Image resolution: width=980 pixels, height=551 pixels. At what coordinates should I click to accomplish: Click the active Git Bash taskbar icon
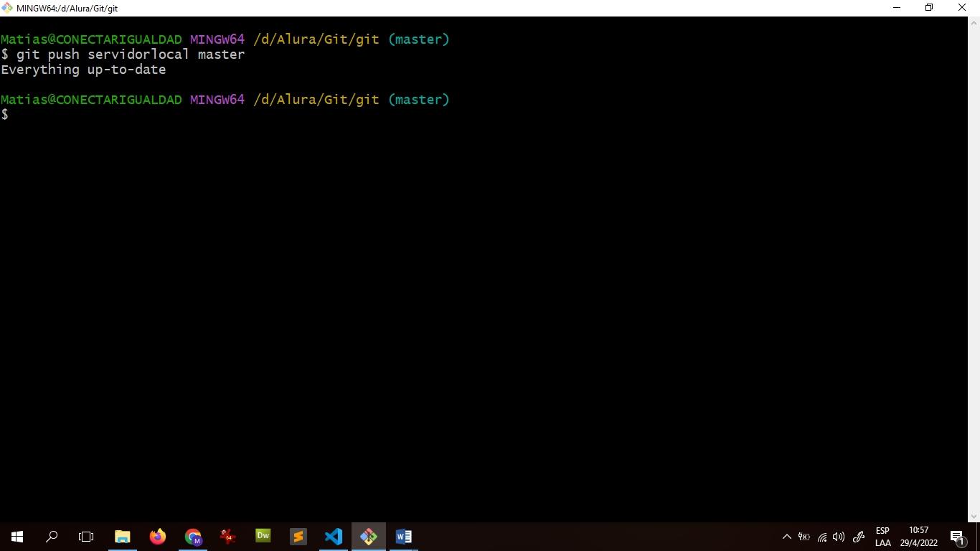(369, 537)
